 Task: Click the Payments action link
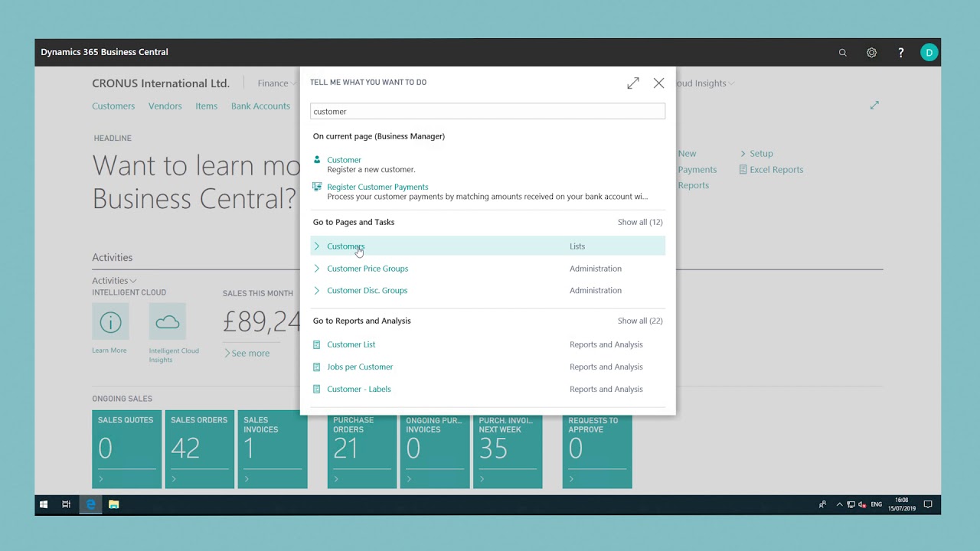click(697, 170)
